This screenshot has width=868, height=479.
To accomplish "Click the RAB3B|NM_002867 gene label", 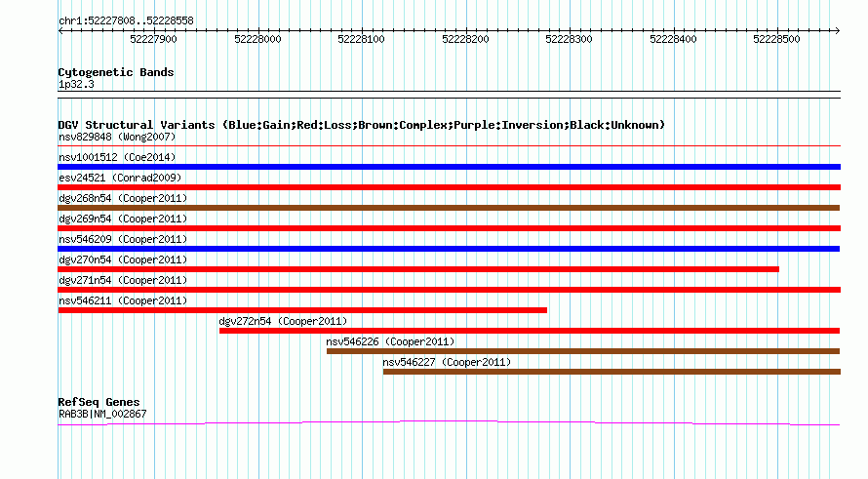I will point(102,415).
